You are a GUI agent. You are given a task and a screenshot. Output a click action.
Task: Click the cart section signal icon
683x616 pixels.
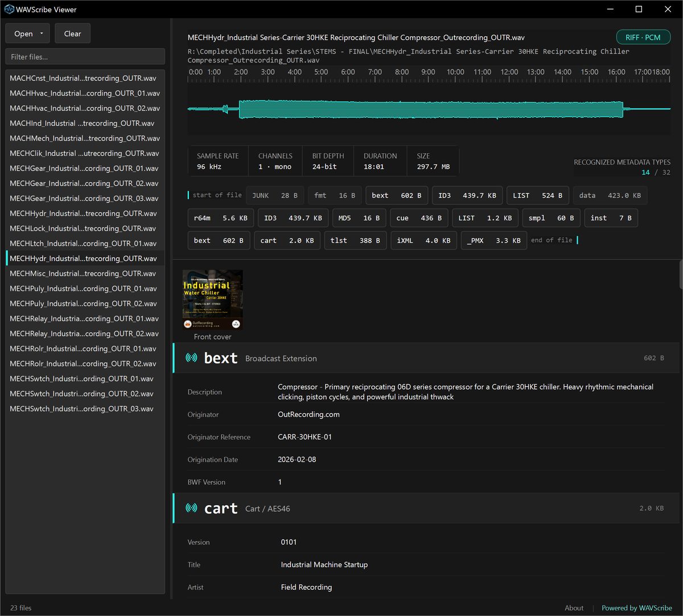coord(191,508)
